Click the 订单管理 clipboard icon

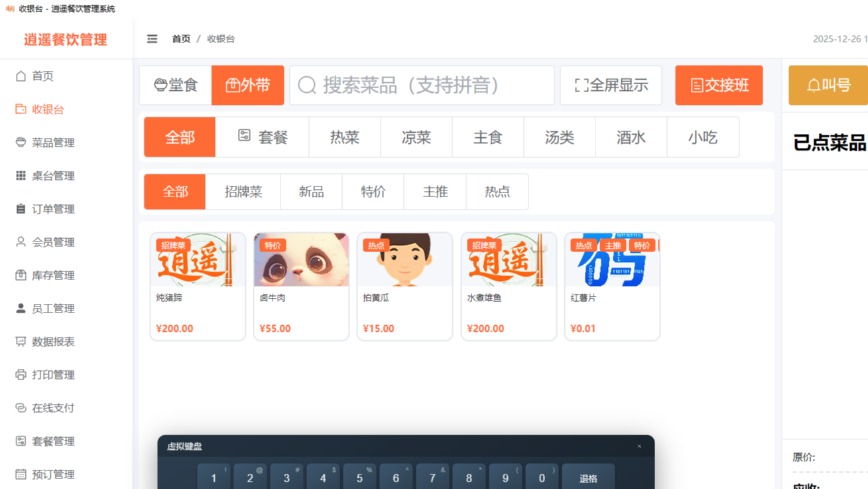tap(21, 208)
